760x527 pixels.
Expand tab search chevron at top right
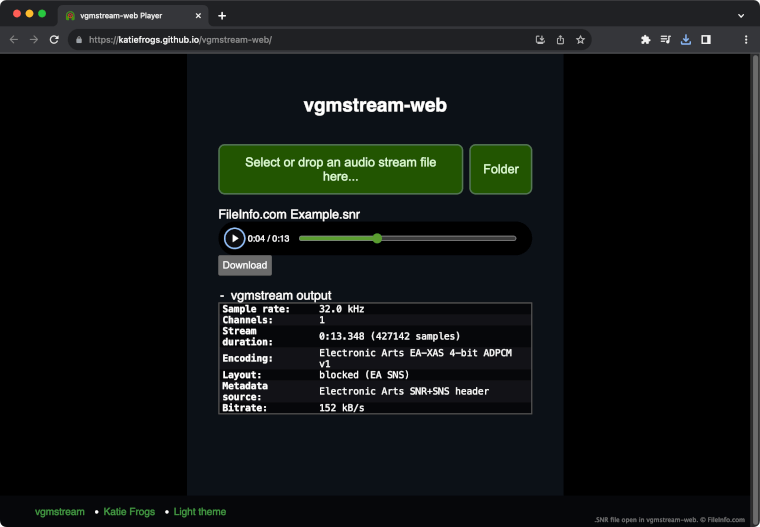click(741, 15)
